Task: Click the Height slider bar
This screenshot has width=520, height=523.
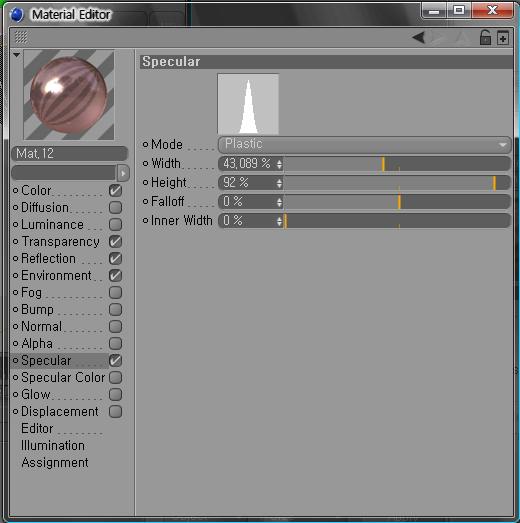Action: click(397, 183)
